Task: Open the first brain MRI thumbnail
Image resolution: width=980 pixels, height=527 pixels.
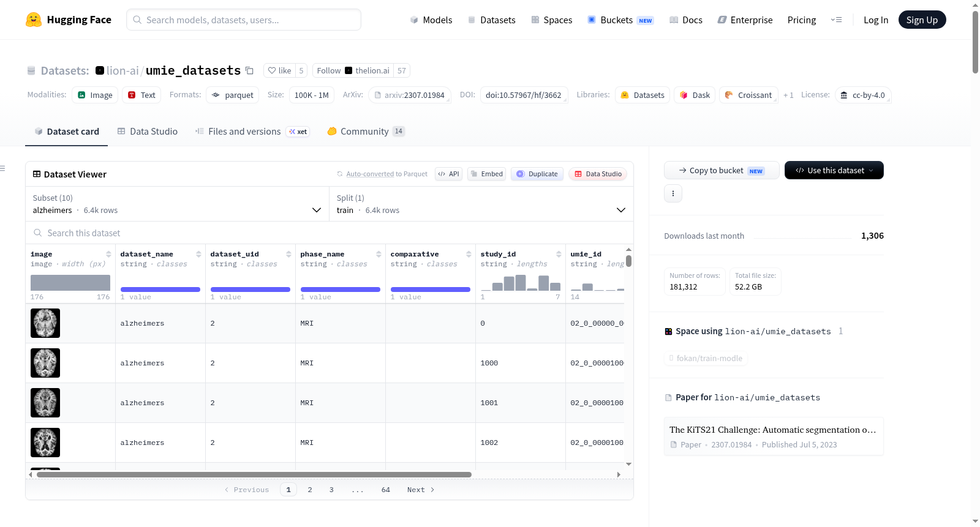Action: tap(45, 323)
